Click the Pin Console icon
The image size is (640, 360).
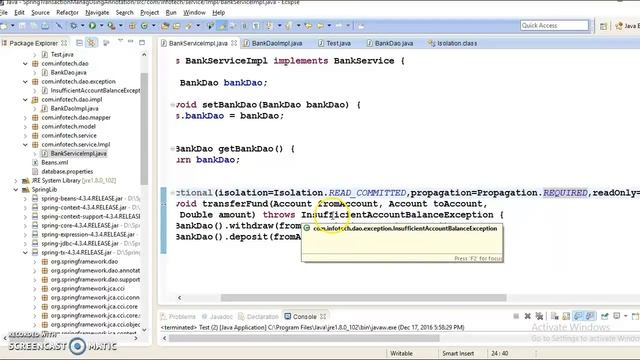(x=604, y=316)
